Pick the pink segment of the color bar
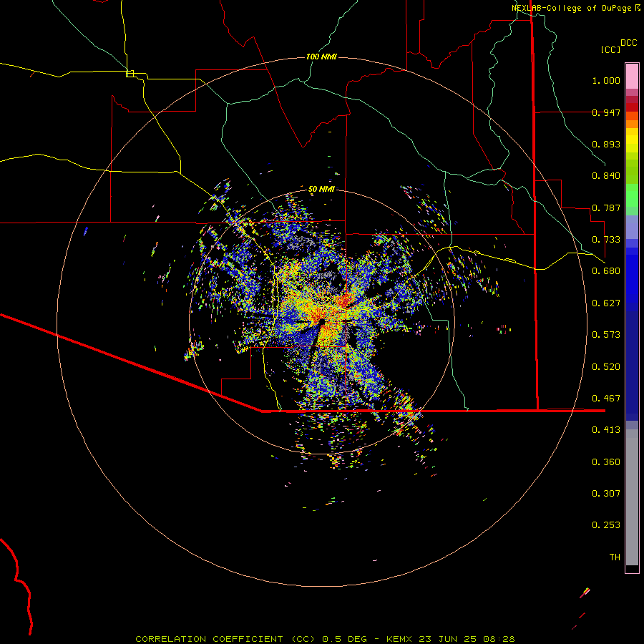Image resolution: width=644 pixels, height=644 pixels. pyautogui.click(x=632, y=77)
